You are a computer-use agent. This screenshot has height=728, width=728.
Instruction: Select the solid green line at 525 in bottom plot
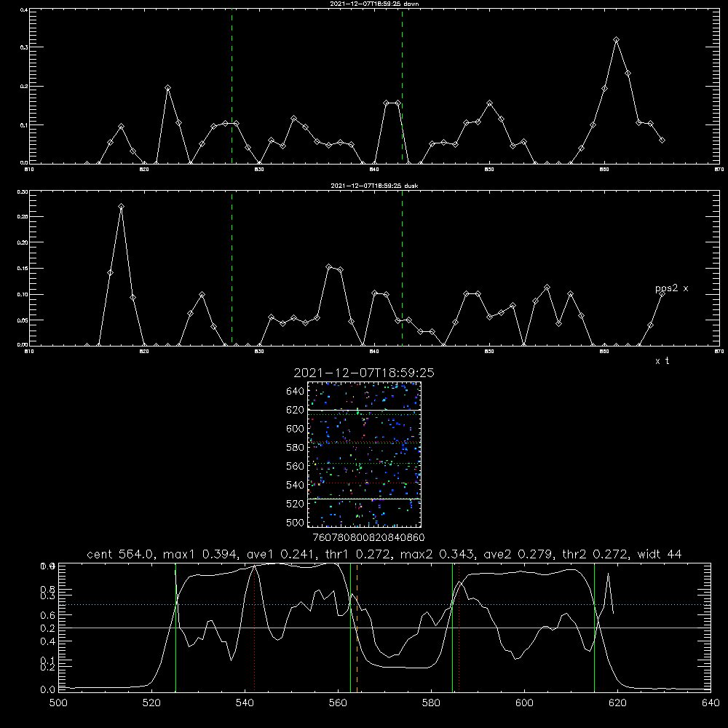click(175, 628)
